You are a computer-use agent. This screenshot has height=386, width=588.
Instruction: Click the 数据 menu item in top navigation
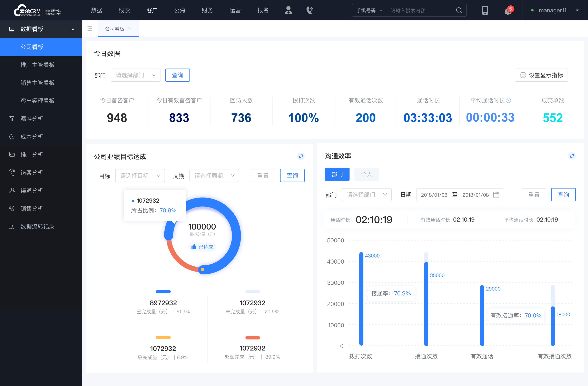point(97,11)
